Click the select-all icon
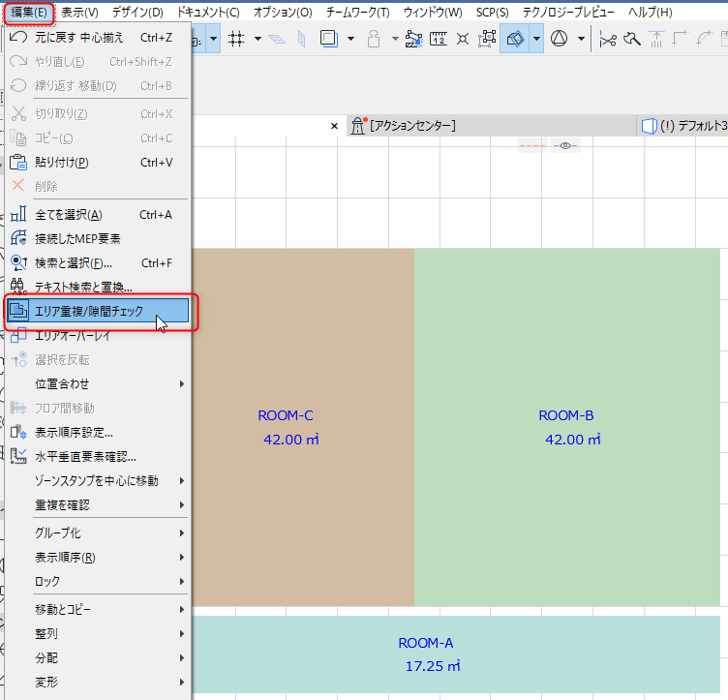 tap(18, 214)
